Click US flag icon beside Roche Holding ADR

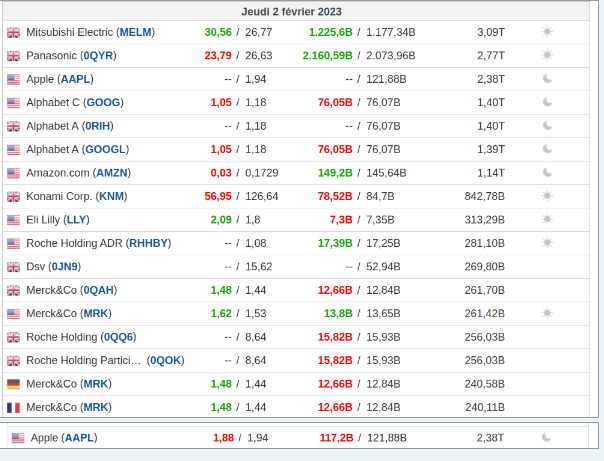(x=13, y=244)
